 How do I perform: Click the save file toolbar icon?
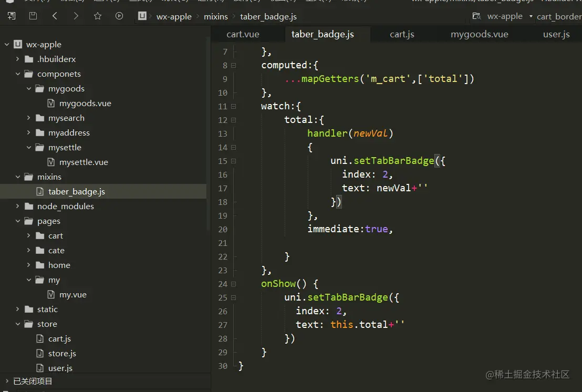(x=33, y=16)
